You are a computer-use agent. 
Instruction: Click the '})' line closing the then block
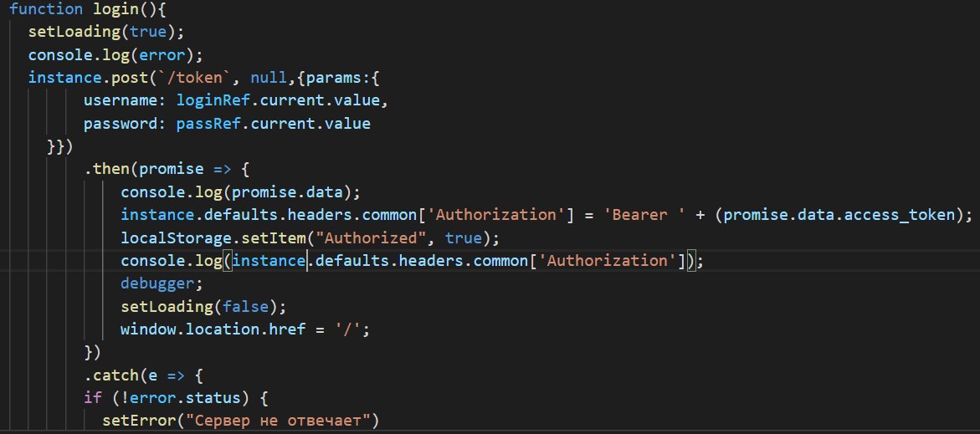pyautogui.click(x=93, y=353)
